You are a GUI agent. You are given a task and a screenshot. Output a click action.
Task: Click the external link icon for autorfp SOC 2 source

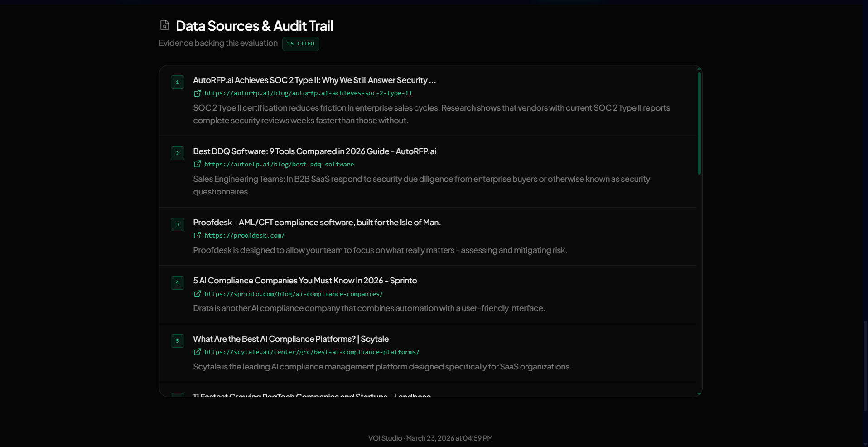198,93
